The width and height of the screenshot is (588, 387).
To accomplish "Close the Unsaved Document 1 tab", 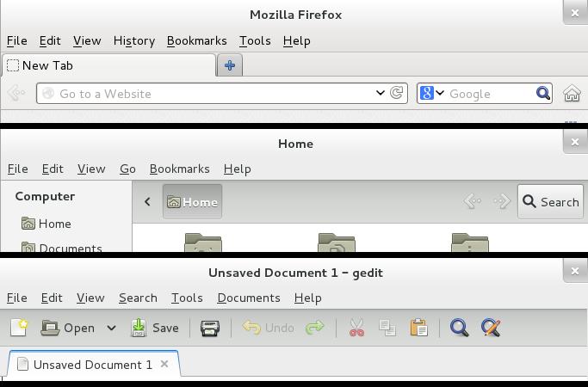I will click(x=164, y=364).
